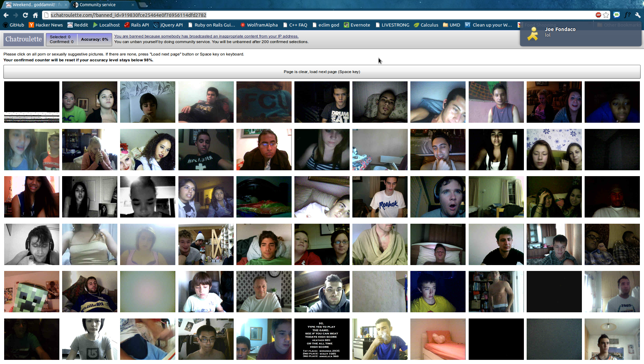
Task: Open the AdBlock extension icon
Action: (x=598, y=15)
